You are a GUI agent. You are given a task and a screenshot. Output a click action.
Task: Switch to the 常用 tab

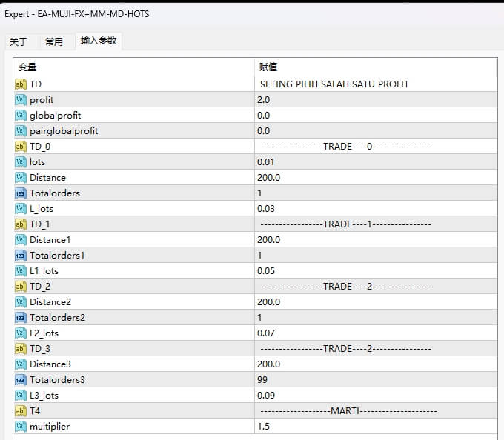click(54, 41)
